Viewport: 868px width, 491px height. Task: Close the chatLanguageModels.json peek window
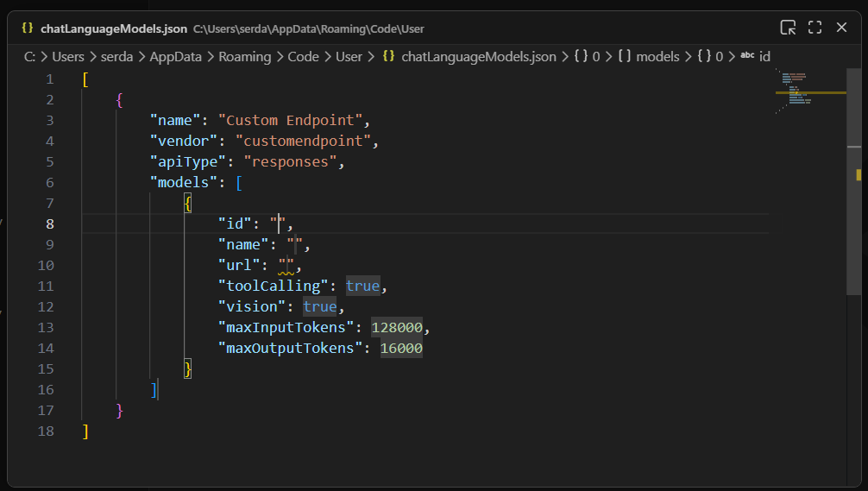tap(841, 27)
